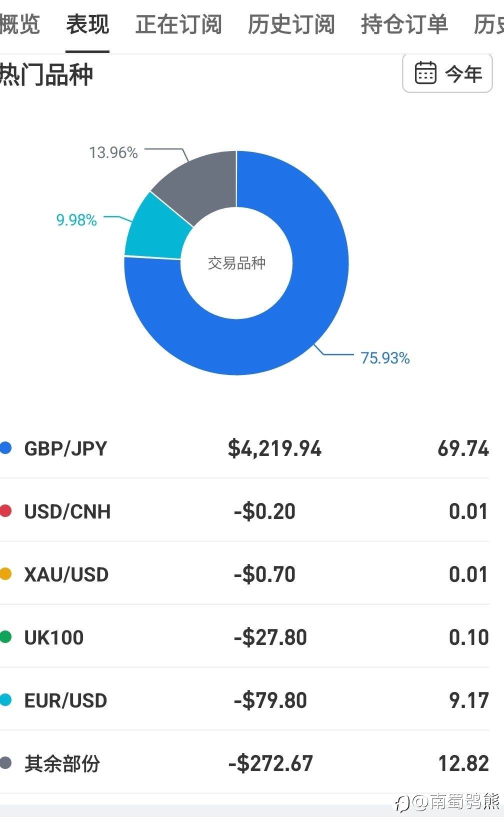This screenshot has width=504, height=831.
Task: Click the red USD/CNH legend dot
Action: point(6,511)
